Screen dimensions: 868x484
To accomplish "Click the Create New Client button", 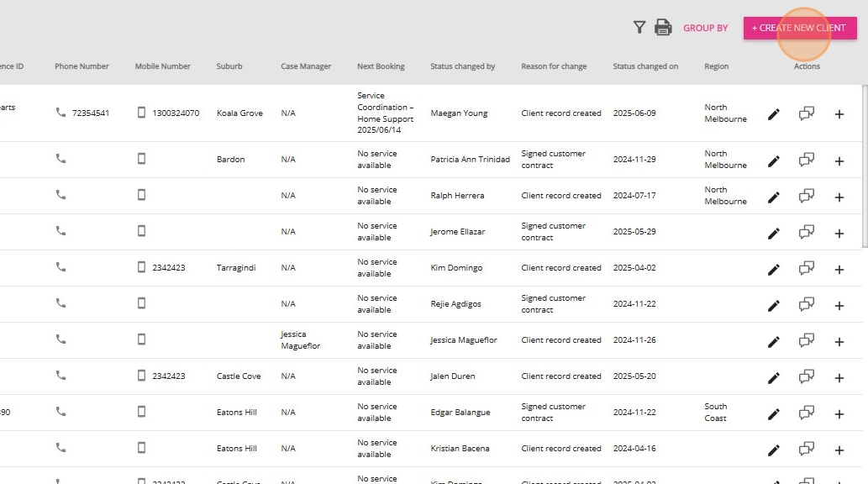I will (800, 29).
